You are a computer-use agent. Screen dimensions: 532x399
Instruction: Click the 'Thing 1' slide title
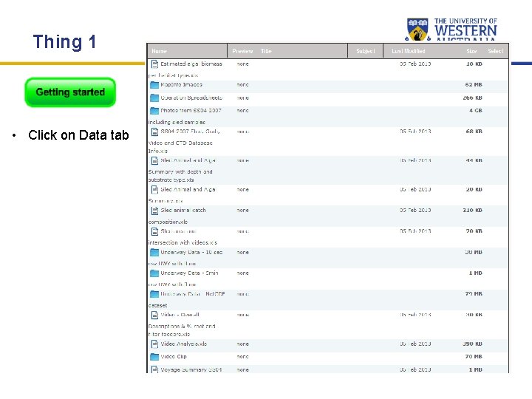click(64, 42)
